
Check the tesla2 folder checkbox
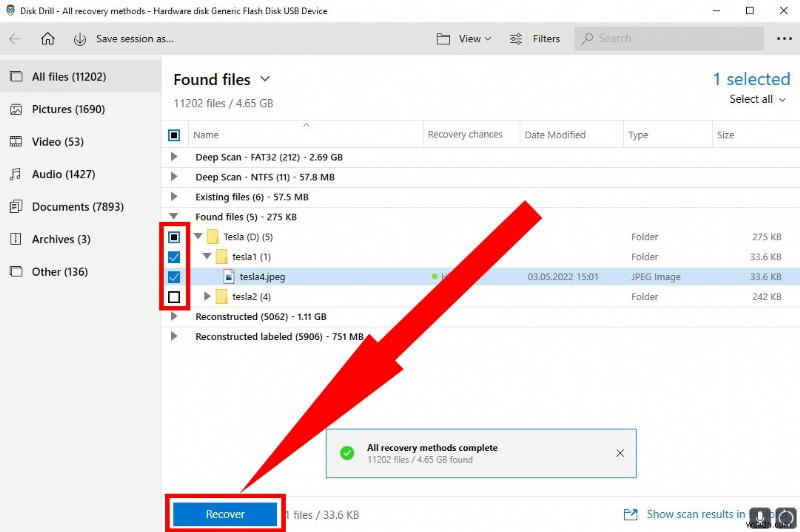(x=174, y=297)
